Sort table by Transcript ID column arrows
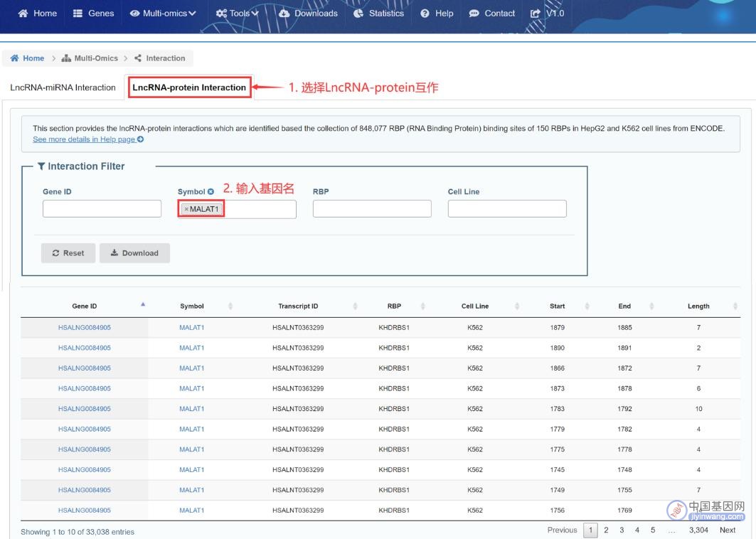The width and height of the screenshot is (756, 539). pyautogui.click(x=355, y=306)
